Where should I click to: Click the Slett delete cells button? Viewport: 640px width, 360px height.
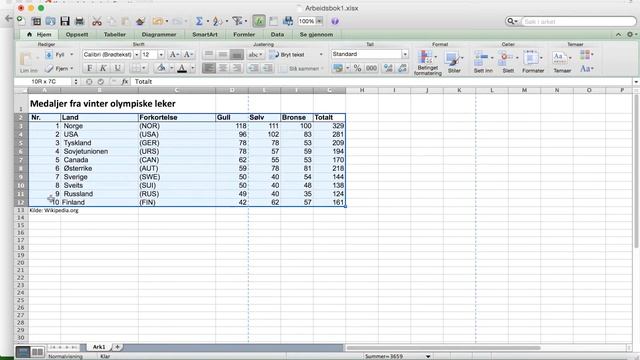(508, 62)
